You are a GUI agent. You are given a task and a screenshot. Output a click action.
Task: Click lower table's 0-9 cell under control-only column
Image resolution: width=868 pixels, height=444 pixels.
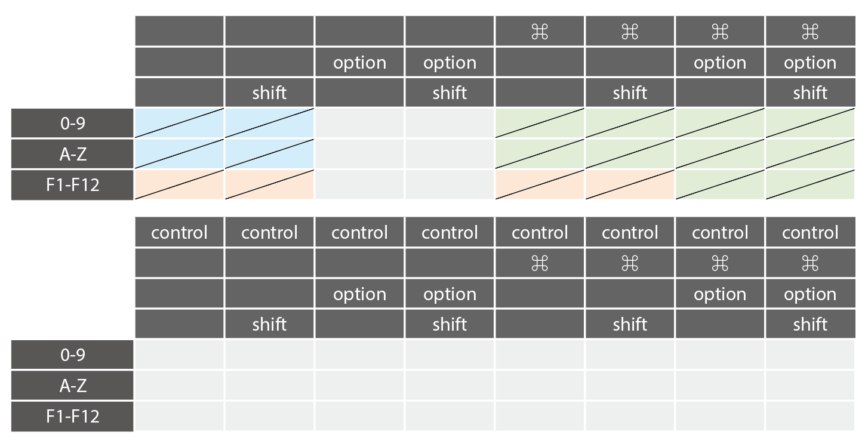click(179, 354)
